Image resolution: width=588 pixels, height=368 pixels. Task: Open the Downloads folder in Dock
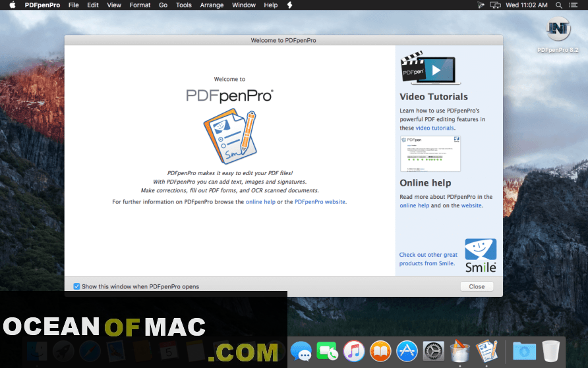pos(524,352)
